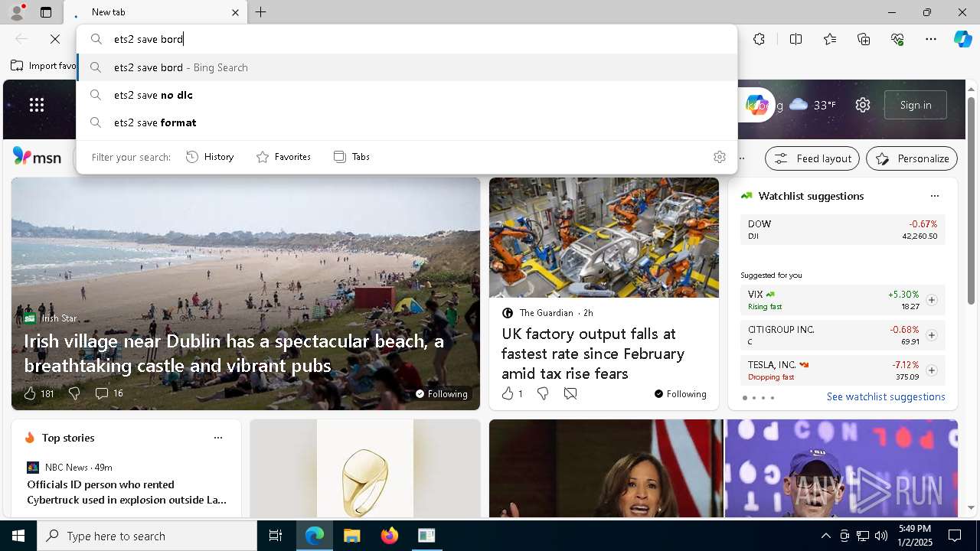Screen dimensions: 980x551
Task: Open the weather 33°F widget
Action: tap(812, 105)
